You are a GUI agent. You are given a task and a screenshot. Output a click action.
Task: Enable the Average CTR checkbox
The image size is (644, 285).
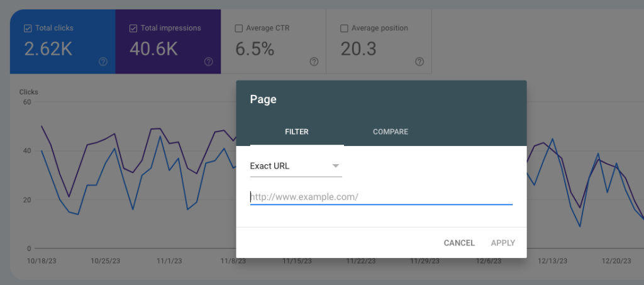[238, 28]
